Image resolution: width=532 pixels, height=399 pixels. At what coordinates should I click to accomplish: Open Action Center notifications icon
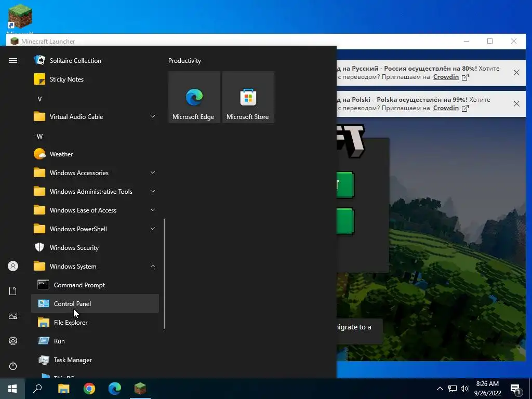(x=516, y=389)
